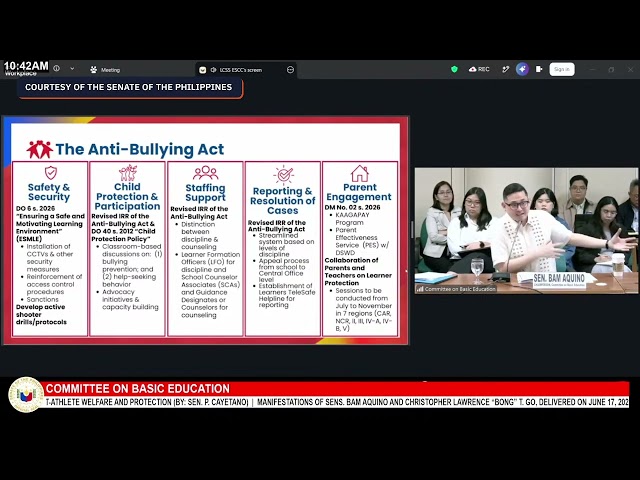Image resolution: width=640 pixels, height=480 pixels.
Task: Click the Safety & Security shield icon
Action: 51,173
